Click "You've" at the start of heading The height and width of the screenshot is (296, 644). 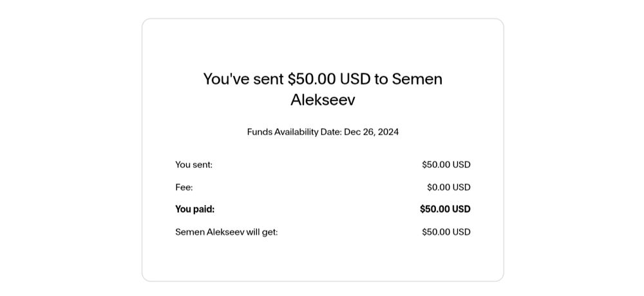(x=226, y=79)
